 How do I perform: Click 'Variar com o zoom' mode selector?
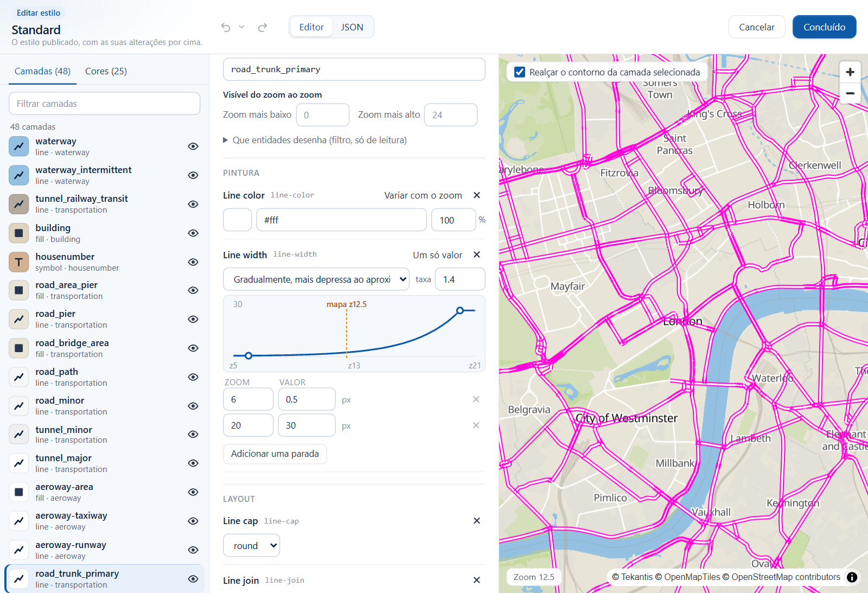coord(423,195)
